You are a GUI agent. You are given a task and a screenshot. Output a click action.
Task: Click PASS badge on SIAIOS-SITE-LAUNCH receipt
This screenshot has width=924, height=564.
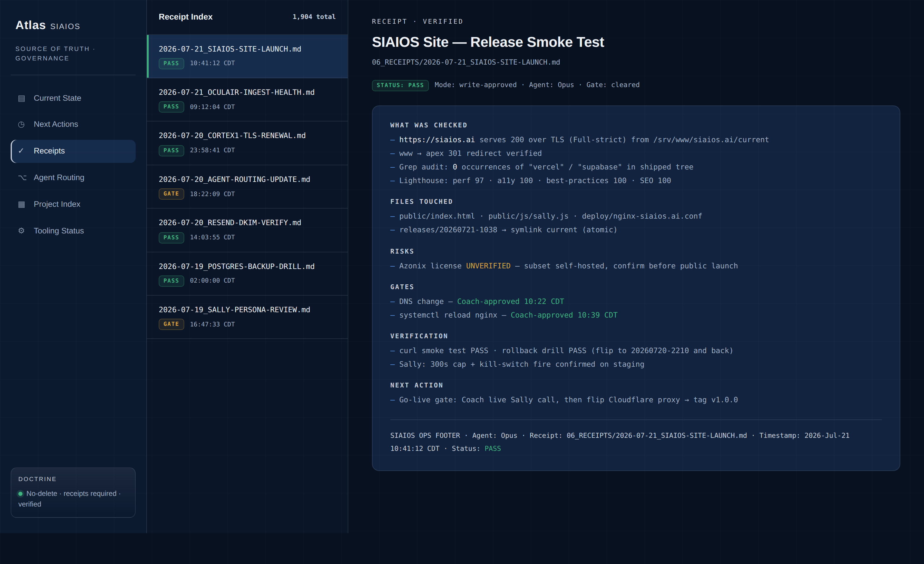coord(171,63)
